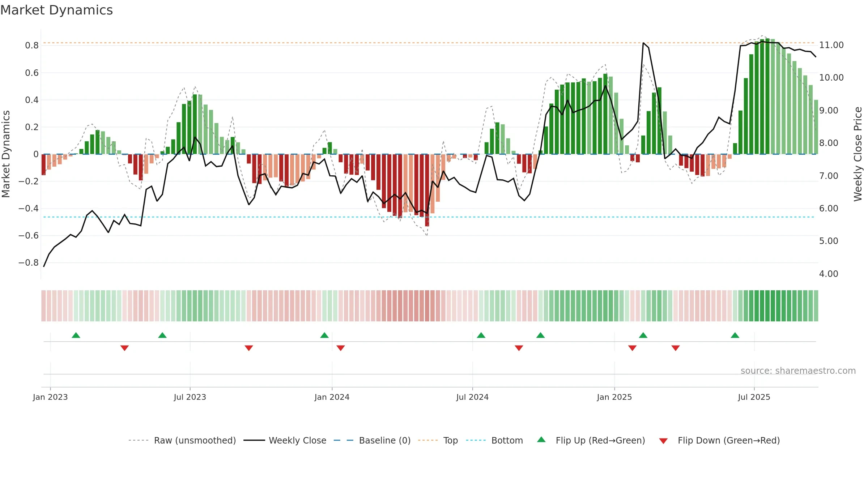Image resolution: width=868 pixels, height=488 pixels.
Task: Click the darkest green heatmap cell near Jul 2025
Action: coord(767,306)
